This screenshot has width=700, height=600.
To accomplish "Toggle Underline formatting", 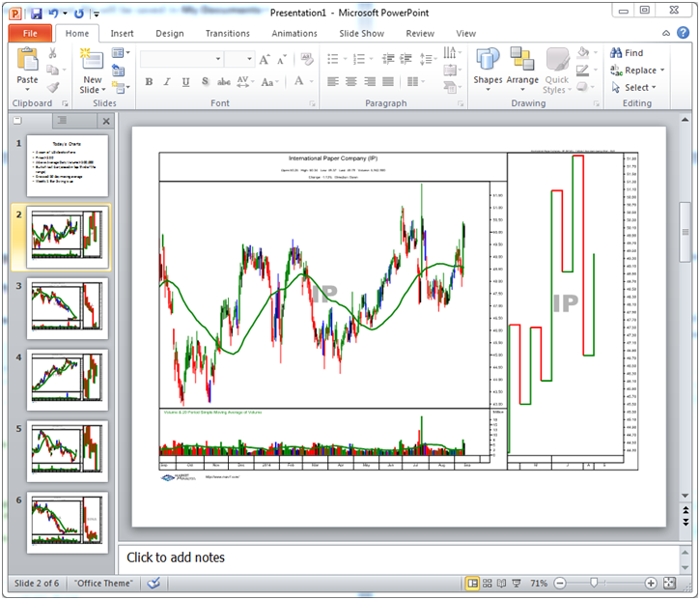I will click(185, 82).
